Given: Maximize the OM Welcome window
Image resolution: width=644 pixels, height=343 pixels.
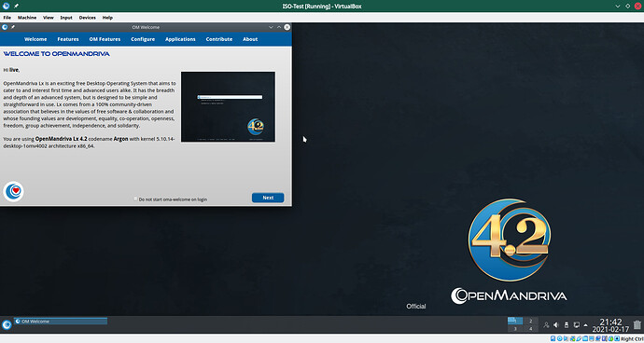Looking at the screenshot, I should pos(279,27).
